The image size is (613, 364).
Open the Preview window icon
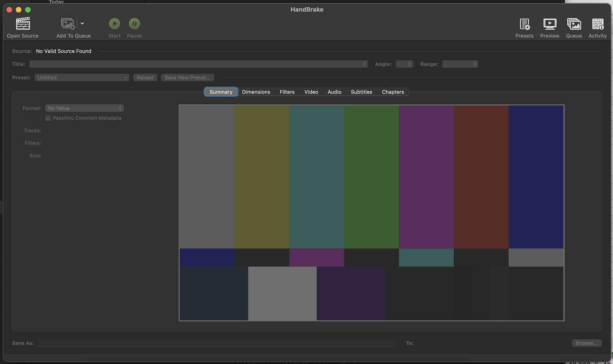pyautogui.click(x=549, y=24)
